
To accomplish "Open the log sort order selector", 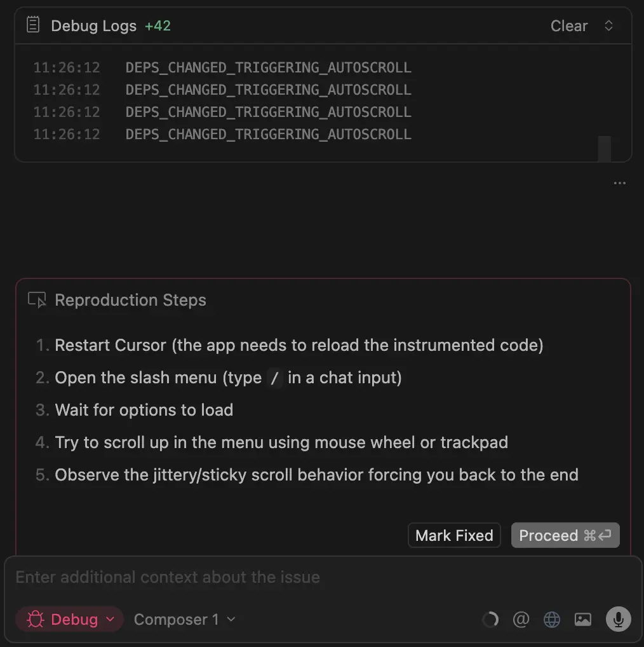I will [608, 25].
